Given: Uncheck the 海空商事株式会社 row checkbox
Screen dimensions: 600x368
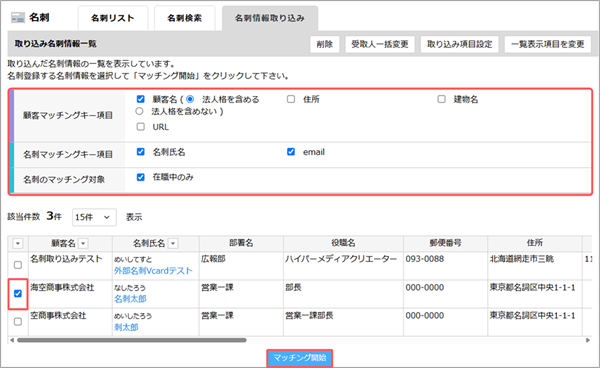Looking at the screenshot, I should coord(18,293).
